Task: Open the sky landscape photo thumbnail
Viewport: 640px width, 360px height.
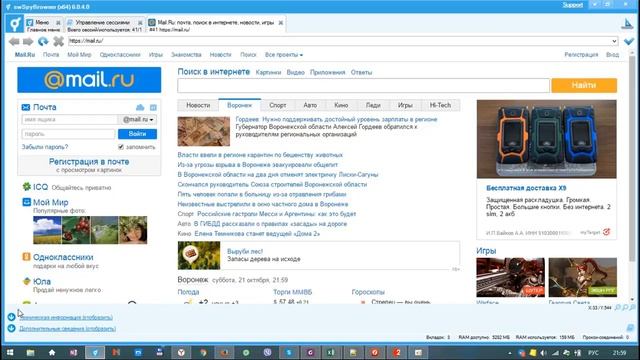Action: (47, 230)
